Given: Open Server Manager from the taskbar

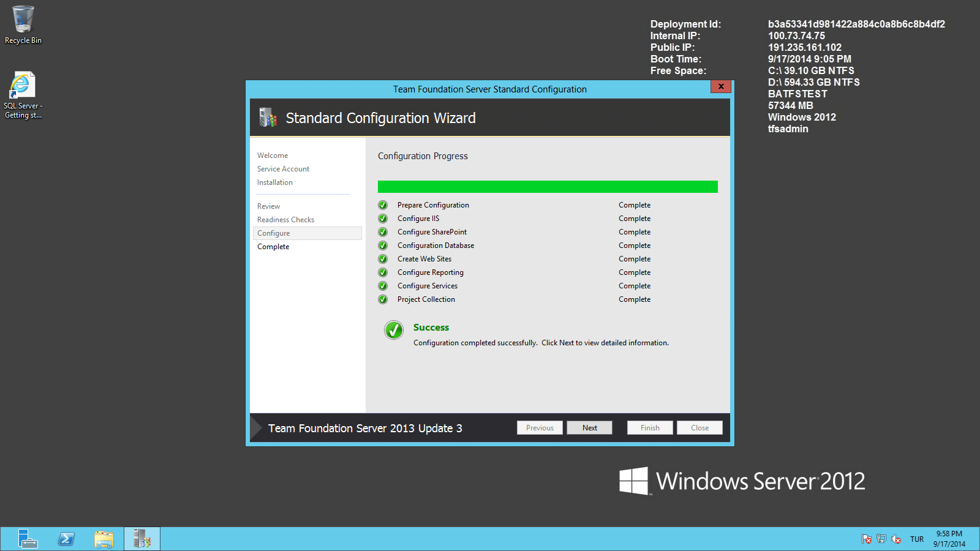Looking at the screenshot, I should pos(28,539).
